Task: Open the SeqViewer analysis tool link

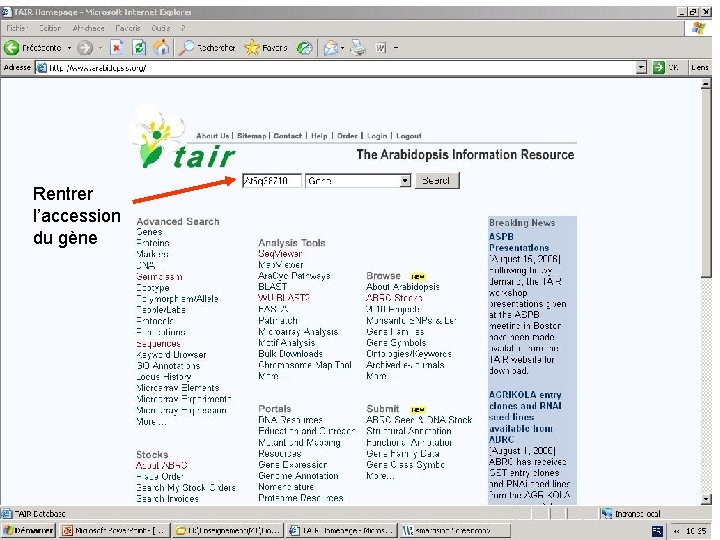Action: click(x=280, y=253)
